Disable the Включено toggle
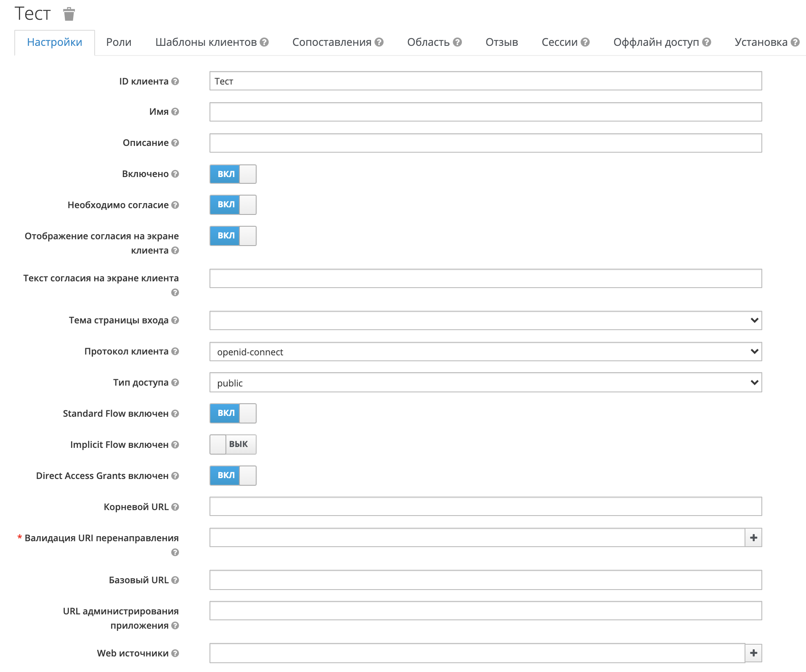806x672 pixels. tap(233, 174)
